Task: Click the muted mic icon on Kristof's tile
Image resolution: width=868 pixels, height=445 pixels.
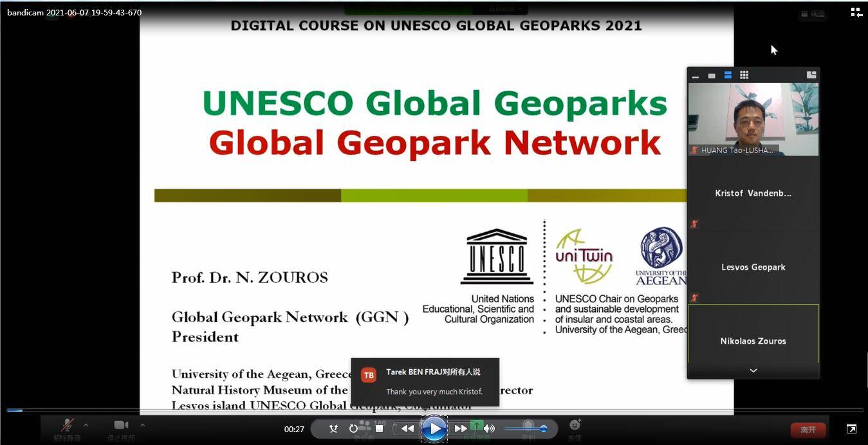Action: point(694,224)
